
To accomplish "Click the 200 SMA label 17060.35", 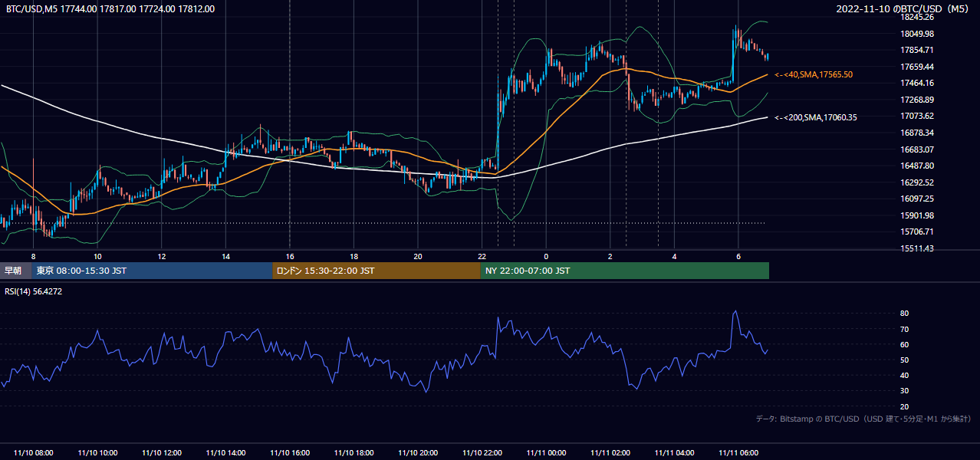I will pos(816,117).
